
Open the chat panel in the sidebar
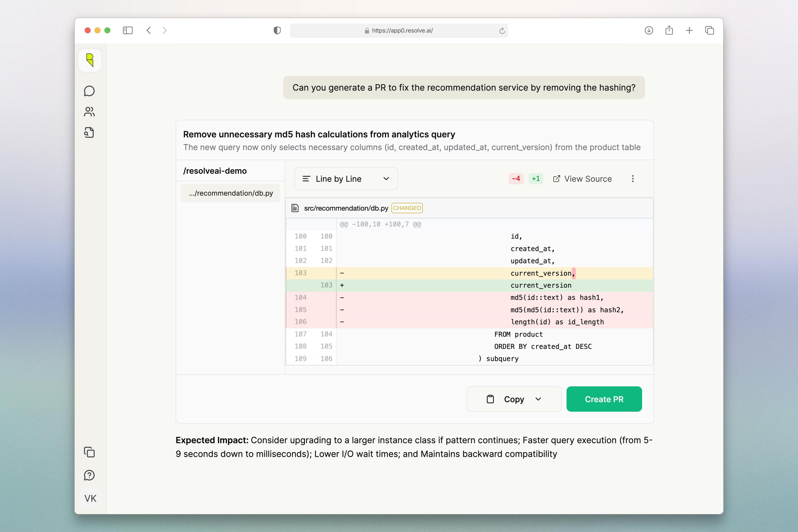(90, 91)
